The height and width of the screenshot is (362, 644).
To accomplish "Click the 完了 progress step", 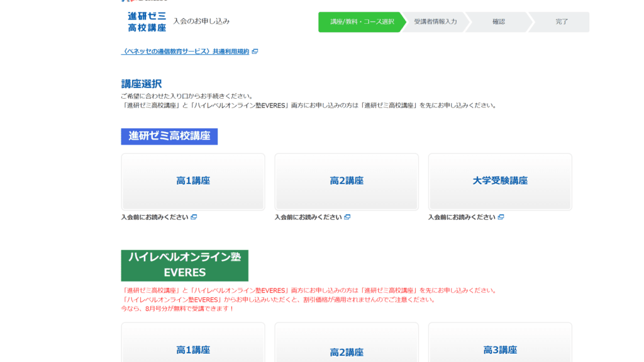I will pyautogui.click(x=562, y=21).
